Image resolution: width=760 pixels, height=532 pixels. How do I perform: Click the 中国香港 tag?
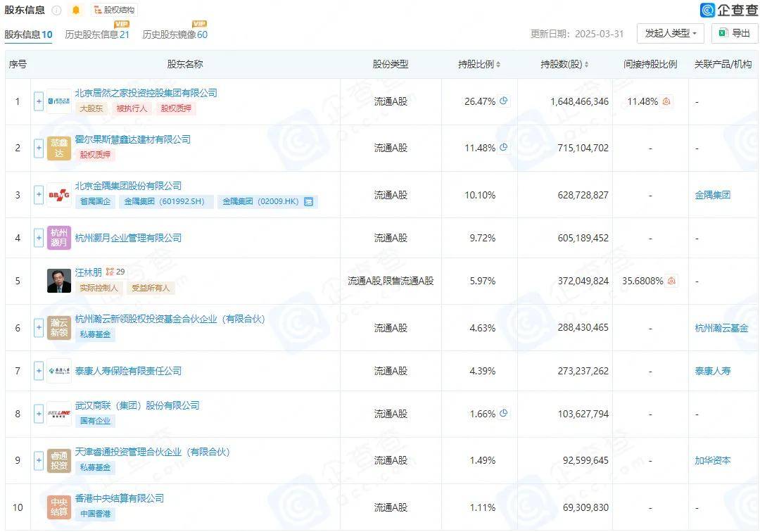95,514
